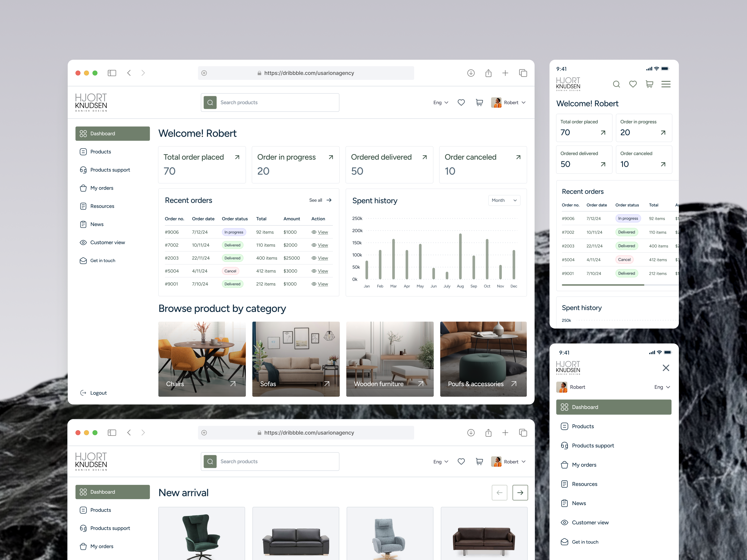747x560 pixels.
Task: Click the Customer view eye icon in sidebar
Action: click(x=83, y=242)
